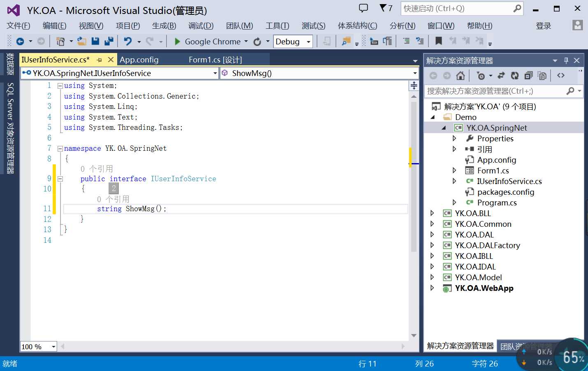This screenshot has height=371, width=588.
Task: Go to Home in the solution explorer
Action: point(461,76)
